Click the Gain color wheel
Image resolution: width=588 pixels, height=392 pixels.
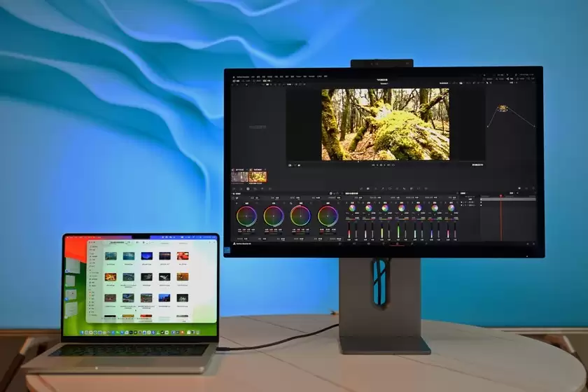pos(300,216)
